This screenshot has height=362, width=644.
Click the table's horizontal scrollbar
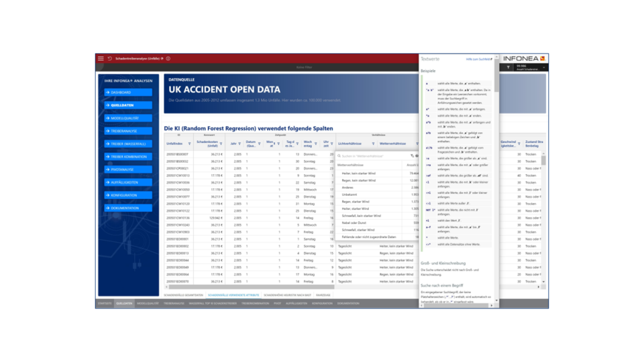click(x=252, y=287)
